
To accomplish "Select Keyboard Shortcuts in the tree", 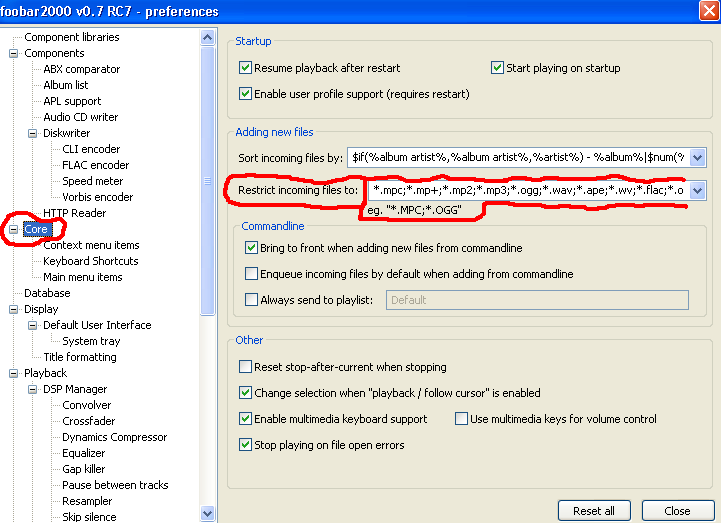I will (90, 261).
